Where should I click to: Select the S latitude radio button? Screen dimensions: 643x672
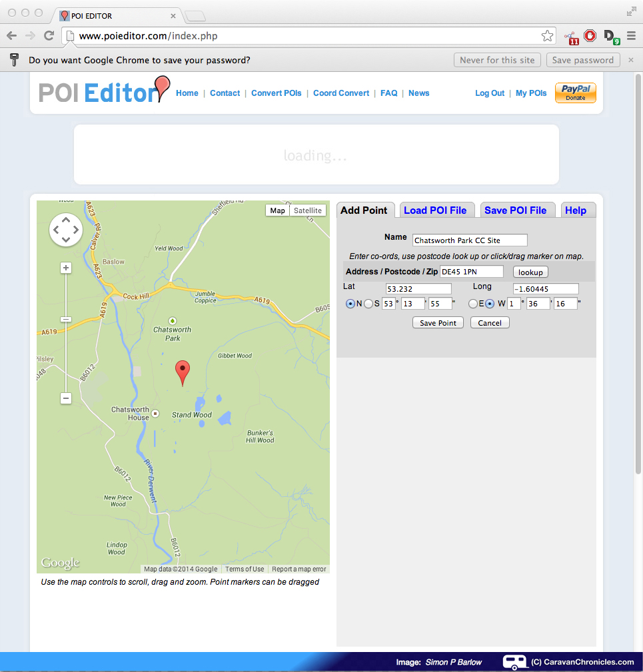click(368, 304)
